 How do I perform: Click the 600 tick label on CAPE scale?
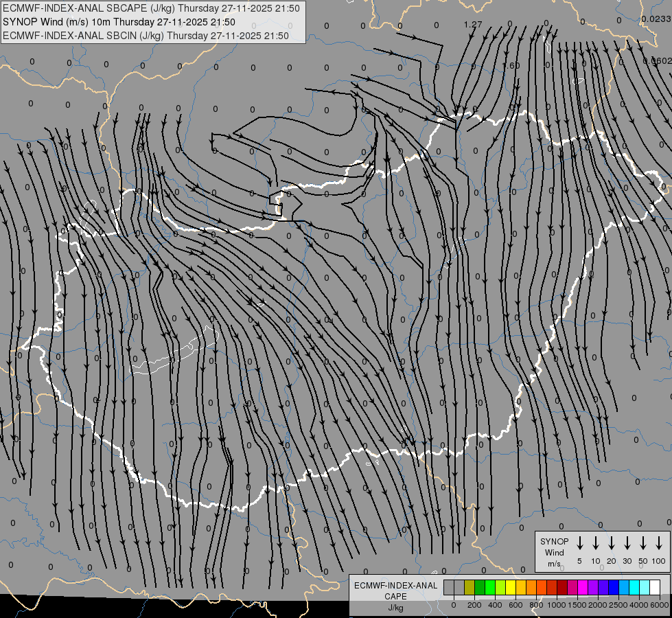point(515,605)
